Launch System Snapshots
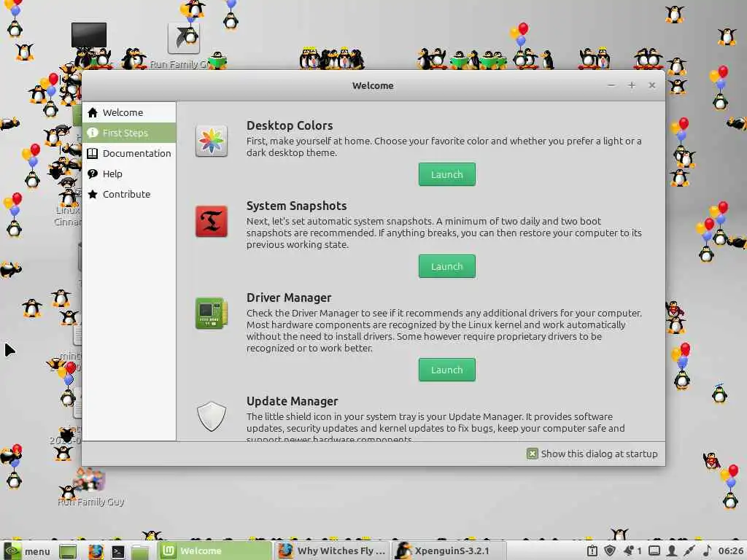 (447, 266)
